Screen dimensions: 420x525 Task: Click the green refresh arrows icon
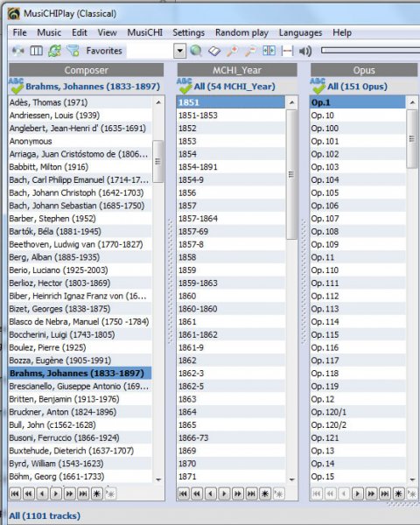coord(54,51)
